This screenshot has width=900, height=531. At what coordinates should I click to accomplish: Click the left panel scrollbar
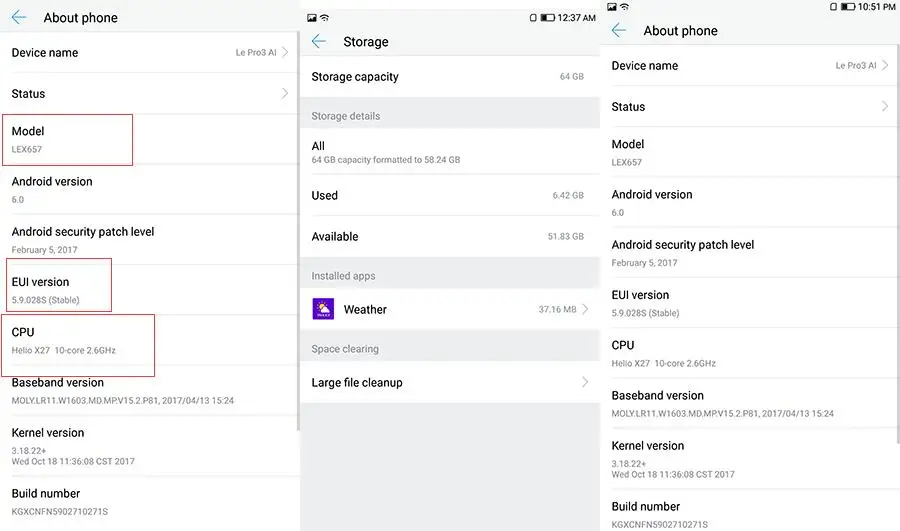pyautogui.click(x=298, y=232)
